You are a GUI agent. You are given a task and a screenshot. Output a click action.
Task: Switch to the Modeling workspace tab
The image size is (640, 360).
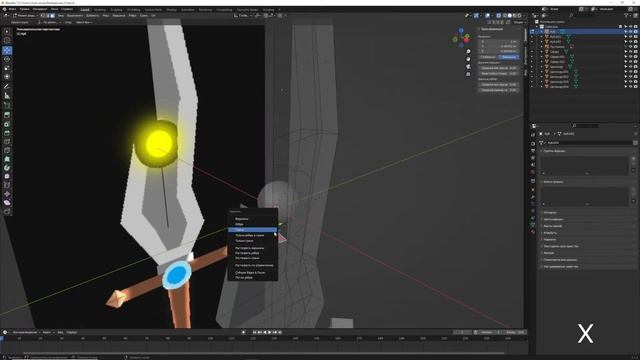pos(100,9)
